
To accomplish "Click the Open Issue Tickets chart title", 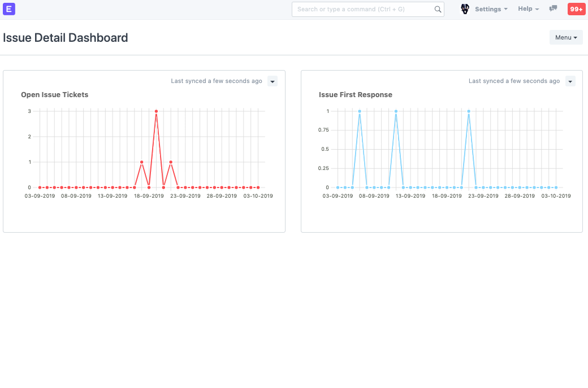I will coord(55,95).
